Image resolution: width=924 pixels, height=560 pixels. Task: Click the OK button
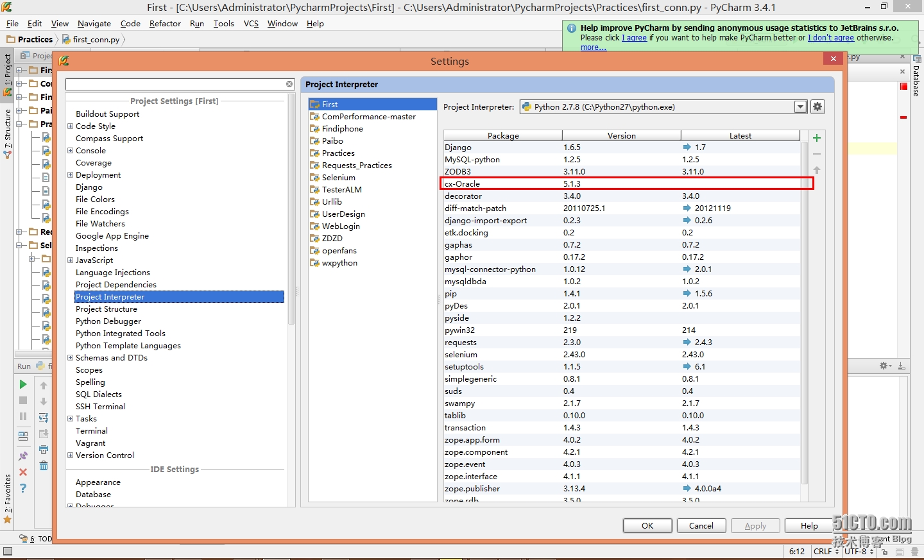click(647, 526)
